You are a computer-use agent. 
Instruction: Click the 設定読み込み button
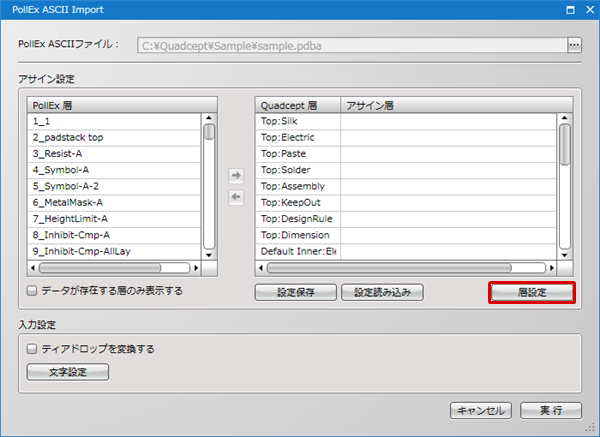point(382,292)
